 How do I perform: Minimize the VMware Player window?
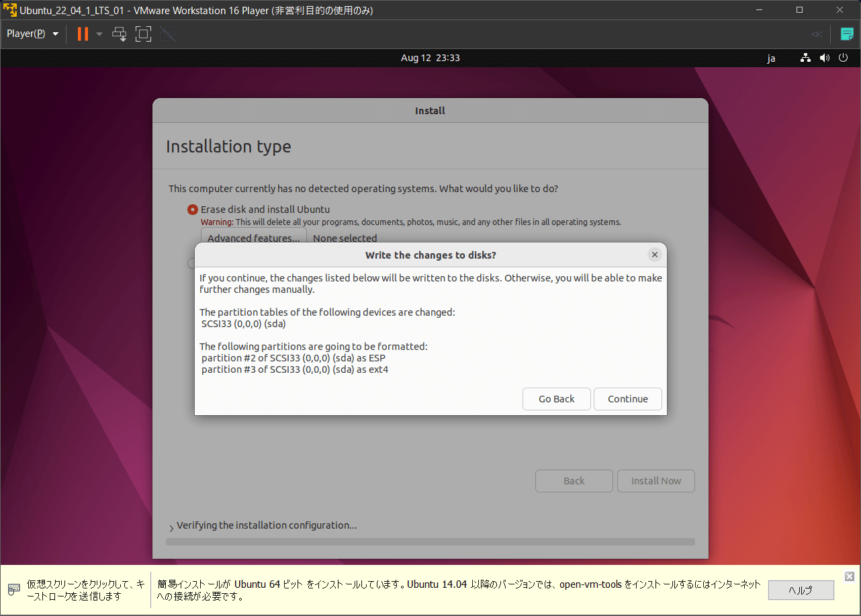point(760,10)
